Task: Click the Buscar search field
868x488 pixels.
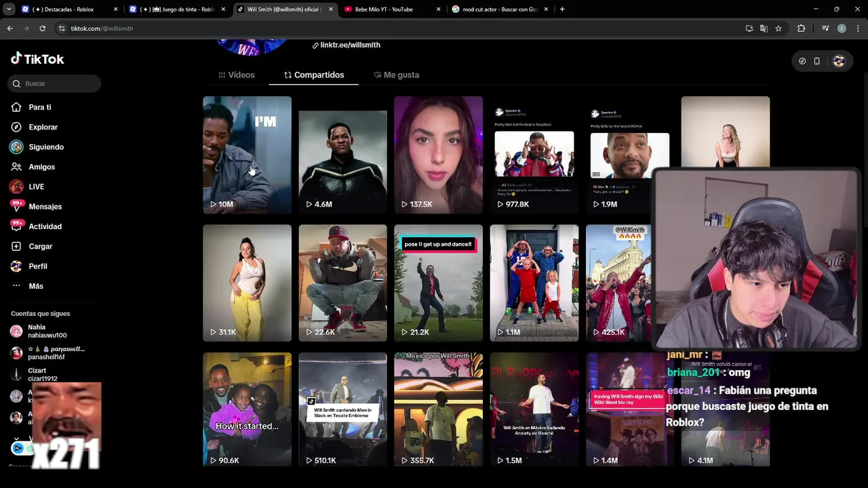Action: pos(55,83)
